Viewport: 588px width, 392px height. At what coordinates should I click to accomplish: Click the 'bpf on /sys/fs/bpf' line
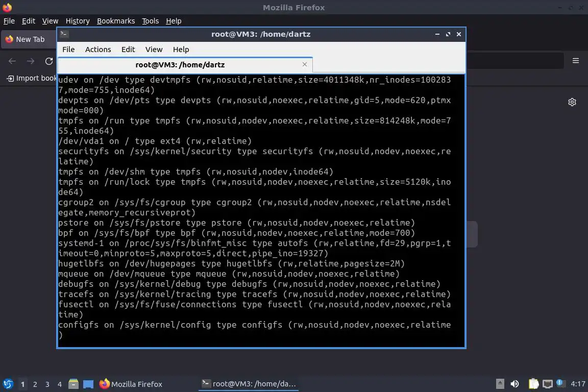tap(237, 233)
